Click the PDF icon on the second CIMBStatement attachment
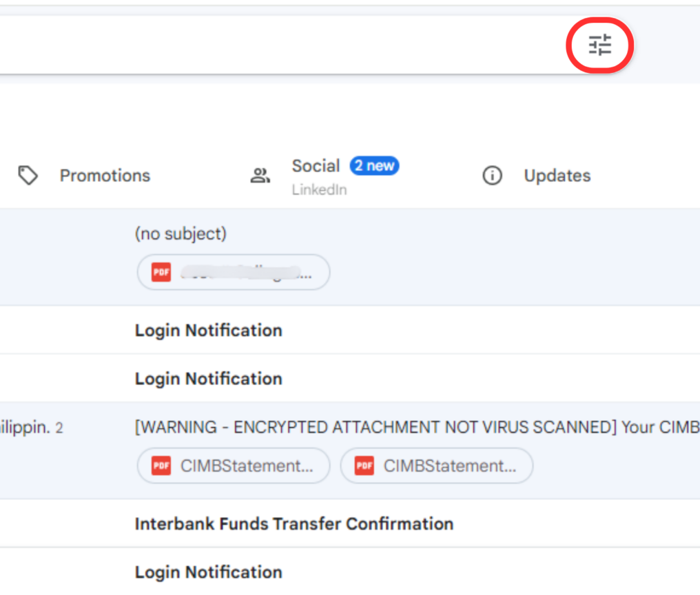This screenshot has height=595, width=700. (363, 465)
